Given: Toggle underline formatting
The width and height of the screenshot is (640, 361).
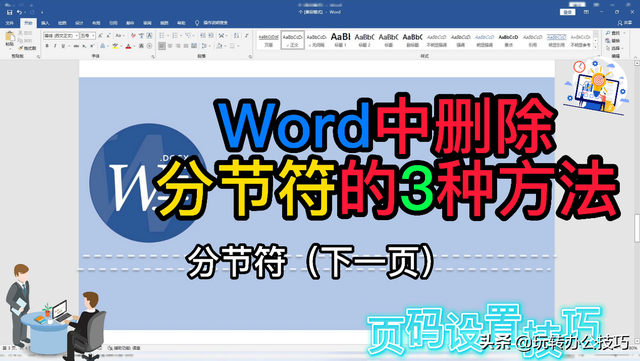Looking at the screenshot, I should point(63,46).
